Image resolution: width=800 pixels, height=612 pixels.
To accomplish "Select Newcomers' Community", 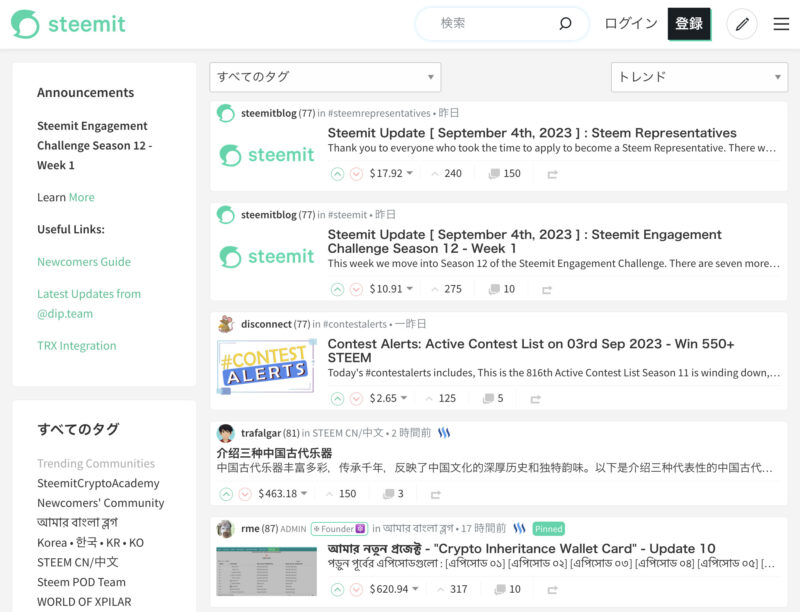I will [x=101, y=503].
